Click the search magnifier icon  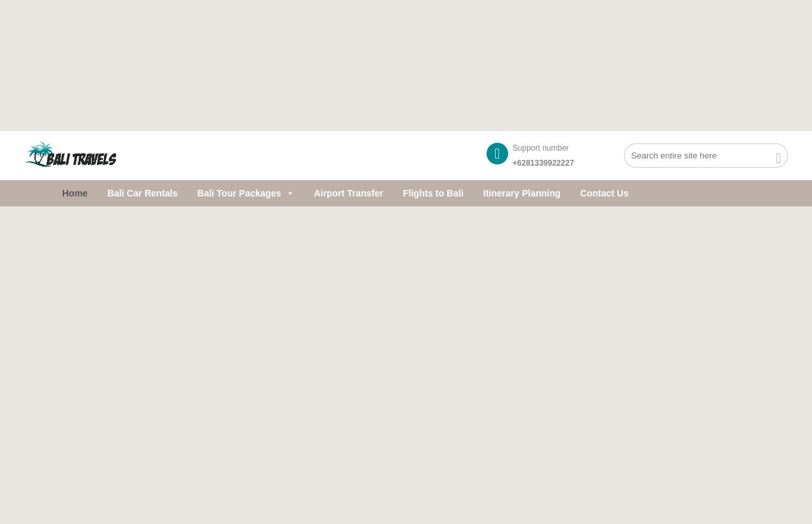[x=778, y=158]
